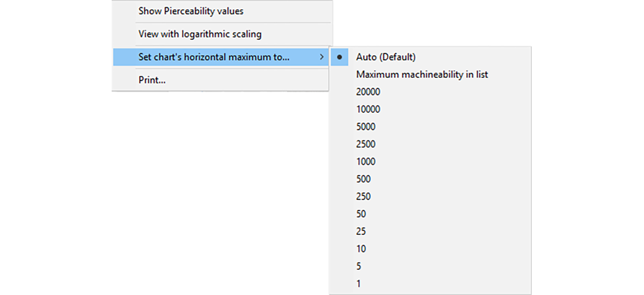The width and height of the screenshot is (644, 295).
Task: Select Show Pierceability values
Action: 221,11
